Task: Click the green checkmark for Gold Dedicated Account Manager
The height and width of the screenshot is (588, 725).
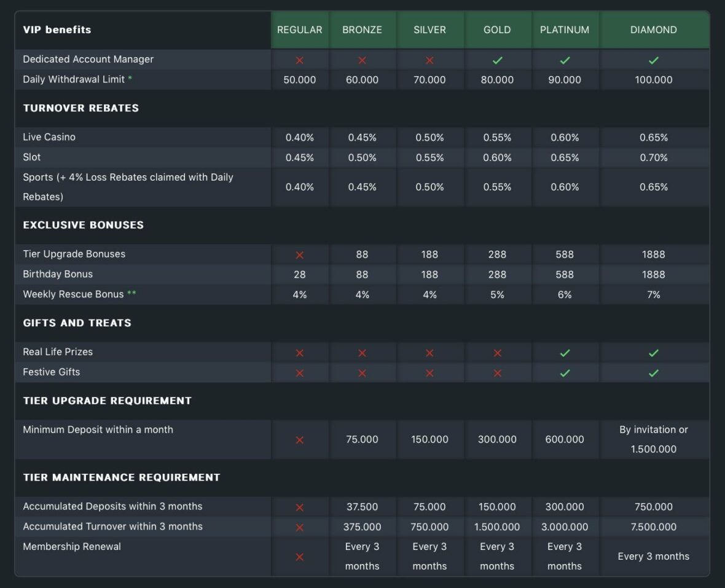Action: (497, 60)
